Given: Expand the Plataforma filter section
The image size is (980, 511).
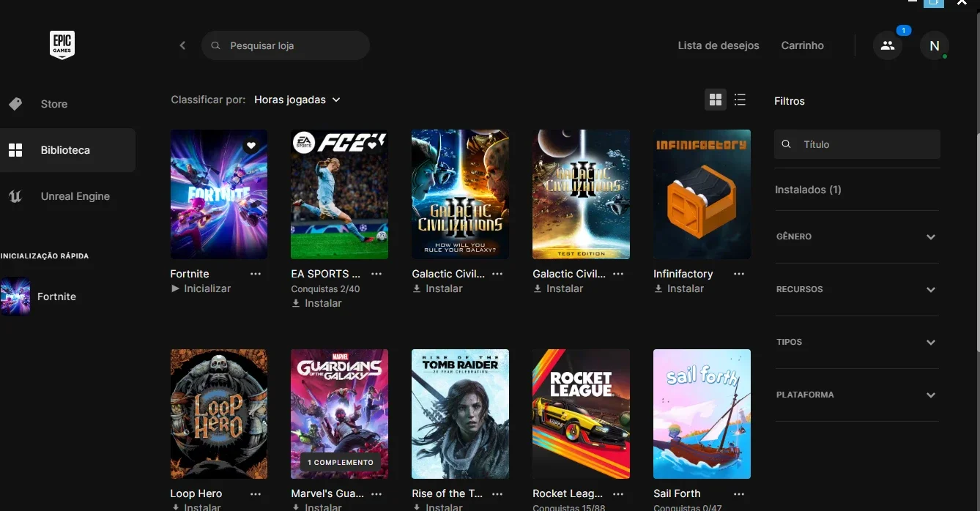Looking at the screenshot, I should [856, 395].
